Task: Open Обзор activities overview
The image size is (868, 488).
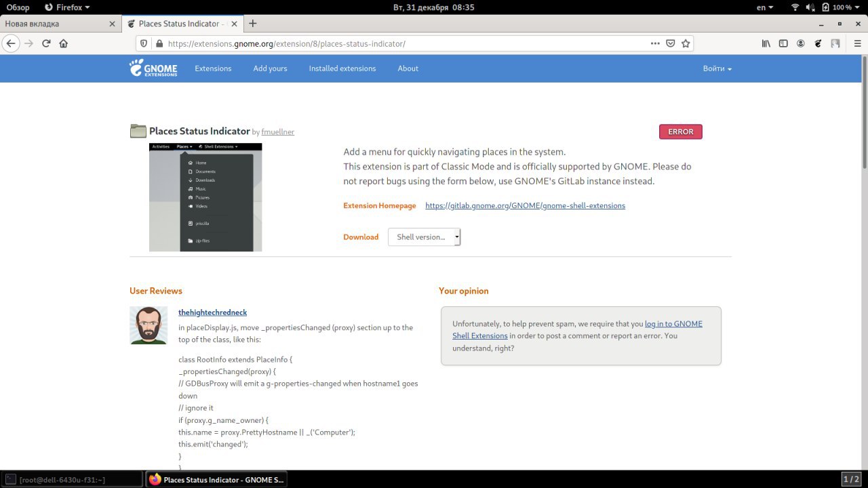Action: coord(18,7)
